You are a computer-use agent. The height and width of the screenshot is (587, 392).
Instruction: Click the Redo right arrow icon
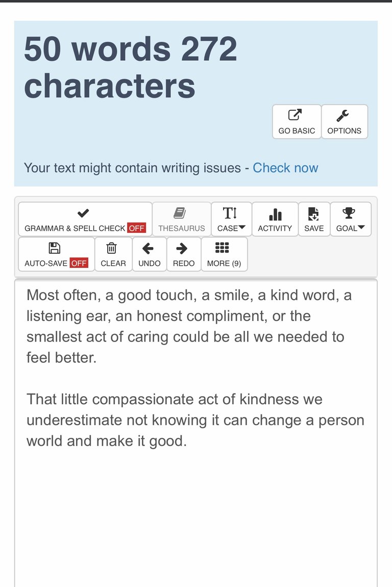[x=182, y=248]
